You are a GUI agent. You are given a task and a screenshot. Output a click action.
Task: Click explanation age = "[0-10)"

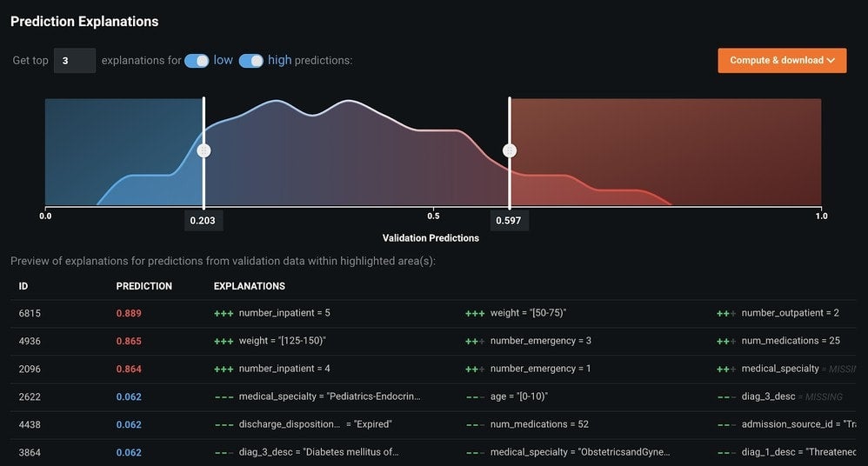click(x=518, y=396)
